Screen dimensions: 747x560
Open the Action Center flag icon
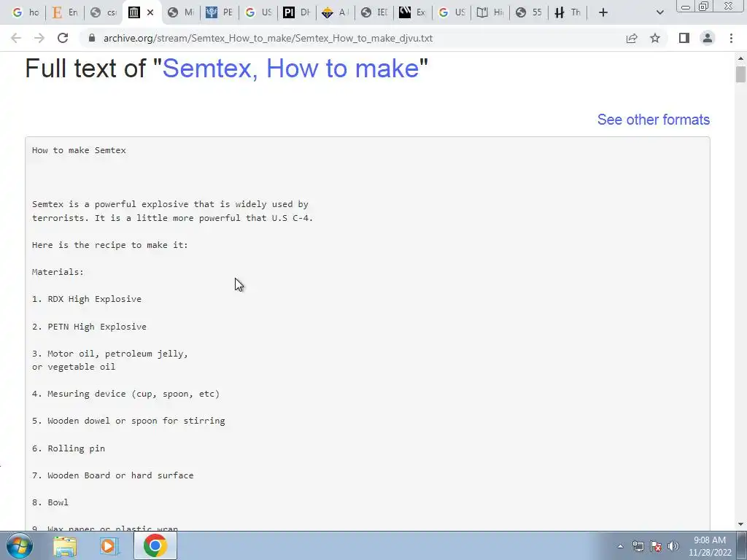(656, 546)
